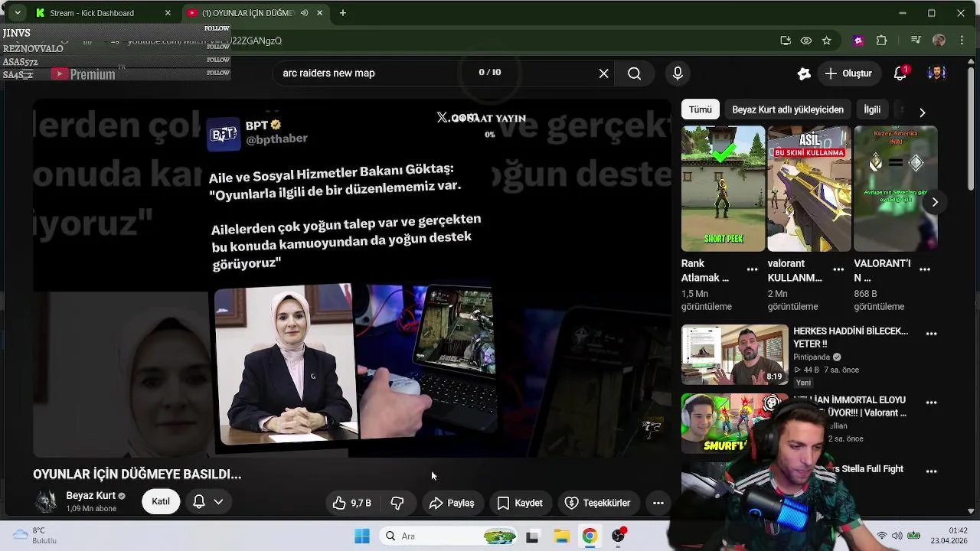Close the YouTube video tab
The image size is (980, 551).
319,13
